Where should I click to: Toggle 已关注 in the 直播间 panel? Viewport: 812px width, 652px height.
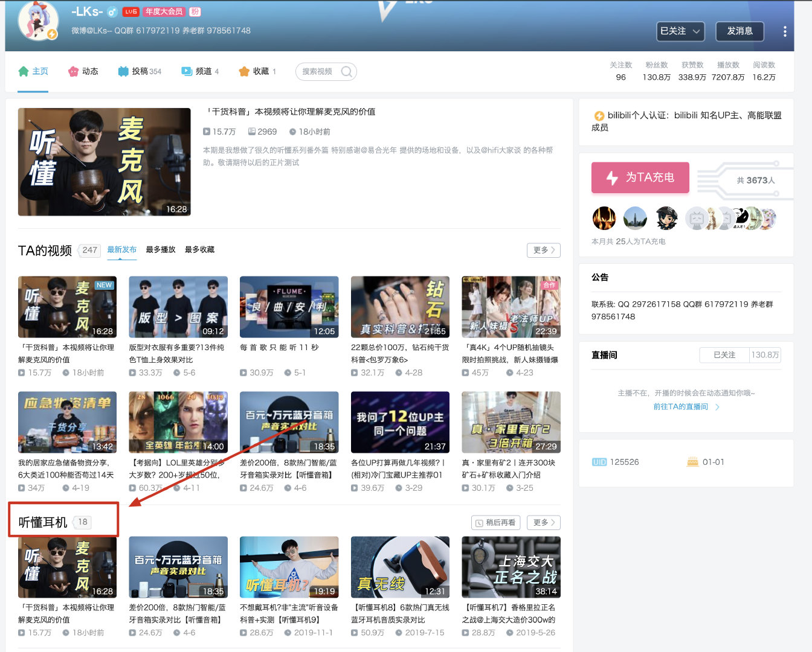pyautogui.click(x=724, y=355)
